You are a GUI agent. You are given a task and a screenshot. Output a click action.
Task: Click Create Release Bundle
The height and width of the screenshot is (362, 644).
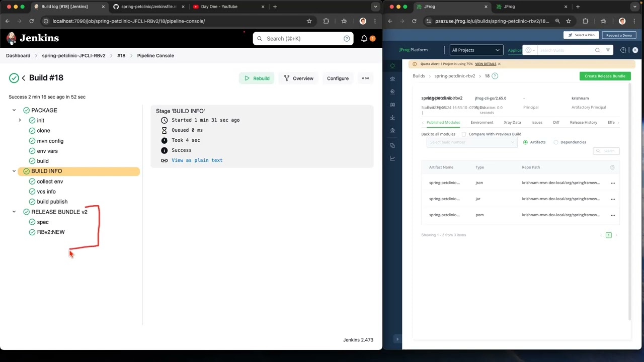click(x=605, y=76)
